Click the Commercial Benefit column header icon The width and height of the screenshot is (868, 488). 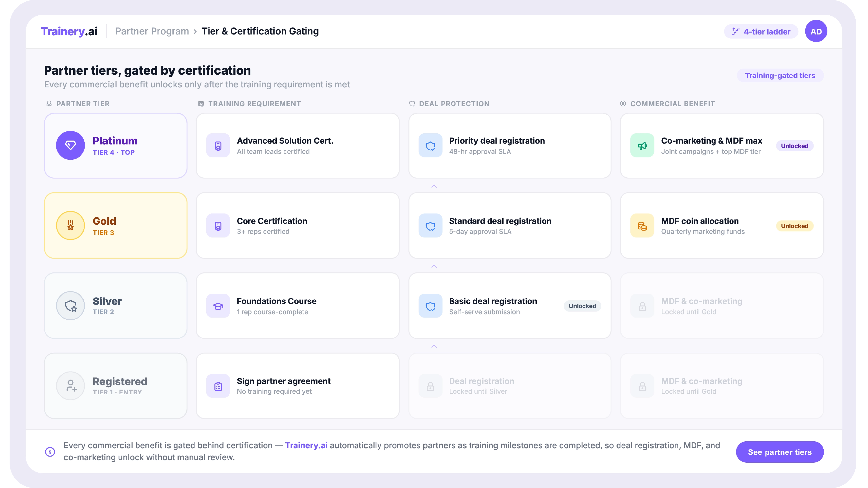click(x=623, y=104)
